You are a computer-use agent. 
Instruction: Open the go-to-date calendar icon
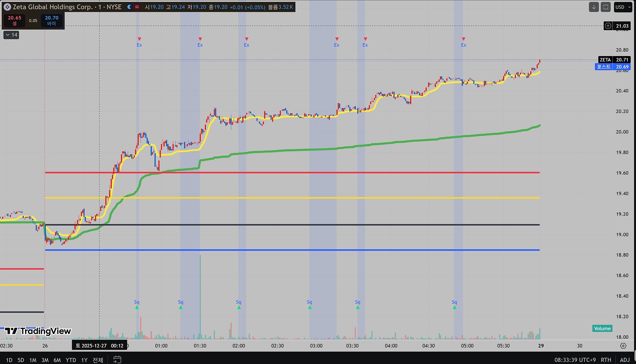click(117, 359)
